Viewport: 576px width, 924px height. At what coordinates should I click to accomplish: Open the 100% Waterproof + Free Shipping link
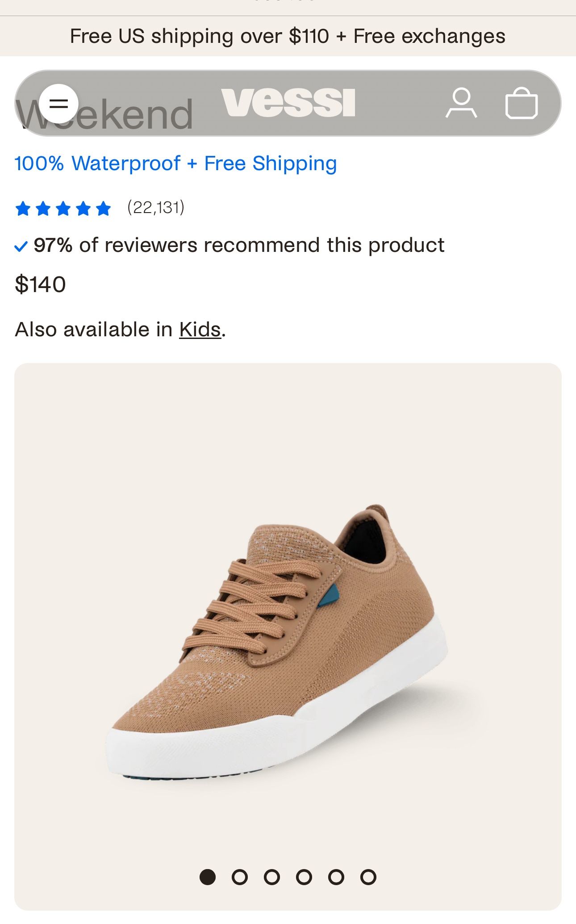coord(175,163)
